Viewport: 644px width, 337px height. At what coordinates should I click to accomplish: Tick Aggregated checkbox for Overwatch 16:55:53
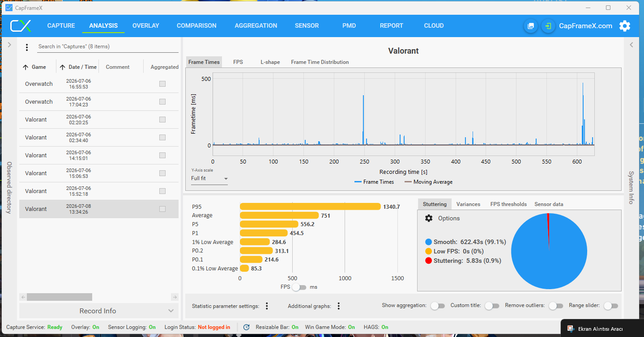click(162, 84)
